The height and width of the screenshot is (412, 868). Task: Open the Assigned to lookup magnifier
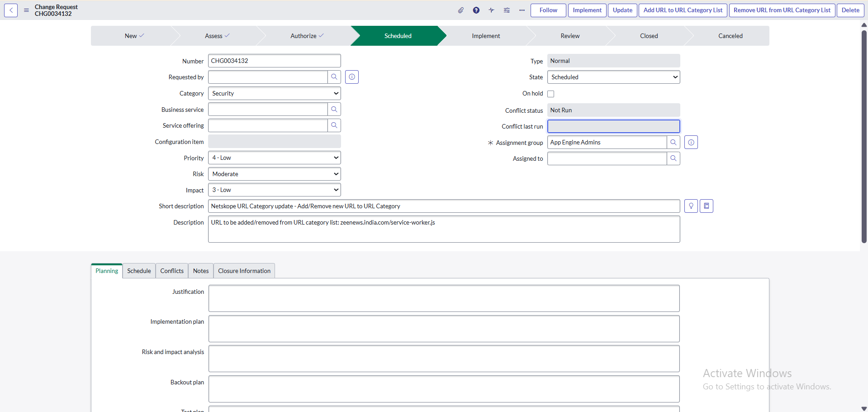(674, 158)
